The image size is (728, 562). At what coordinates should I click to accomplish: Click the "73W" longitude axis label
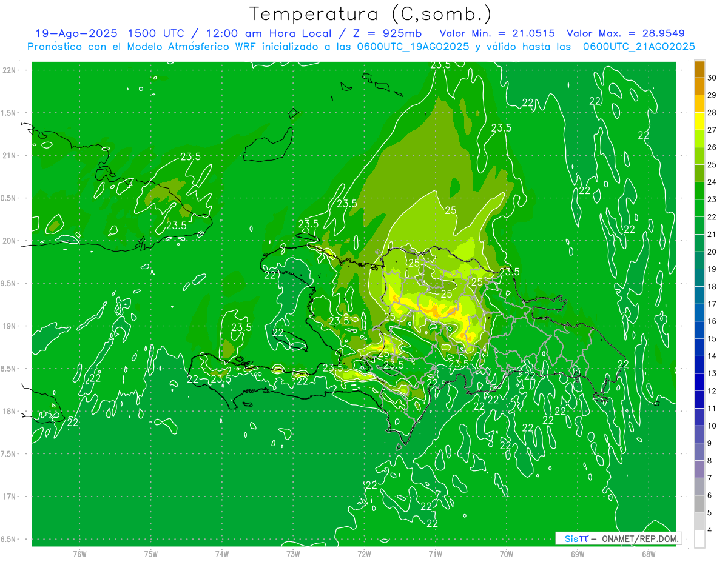(293, 554)
